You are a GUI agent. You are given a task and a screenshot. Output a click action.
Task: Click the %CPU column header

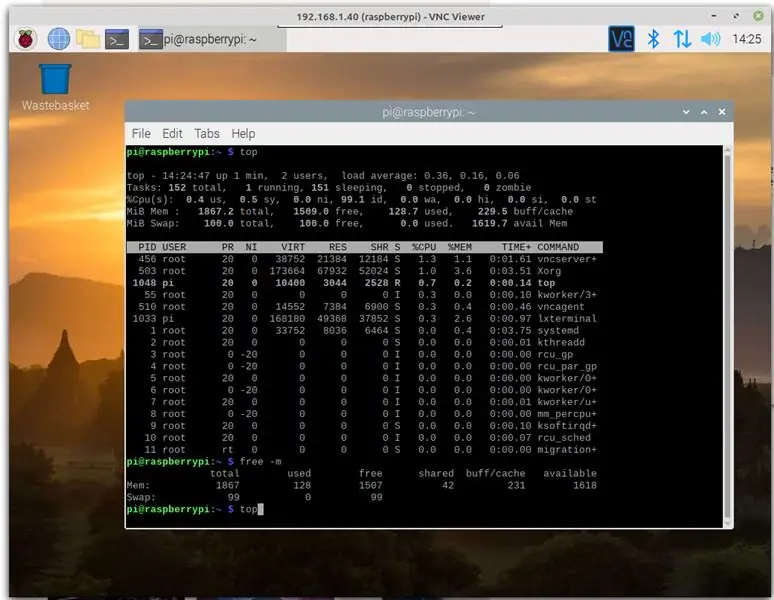424,247
